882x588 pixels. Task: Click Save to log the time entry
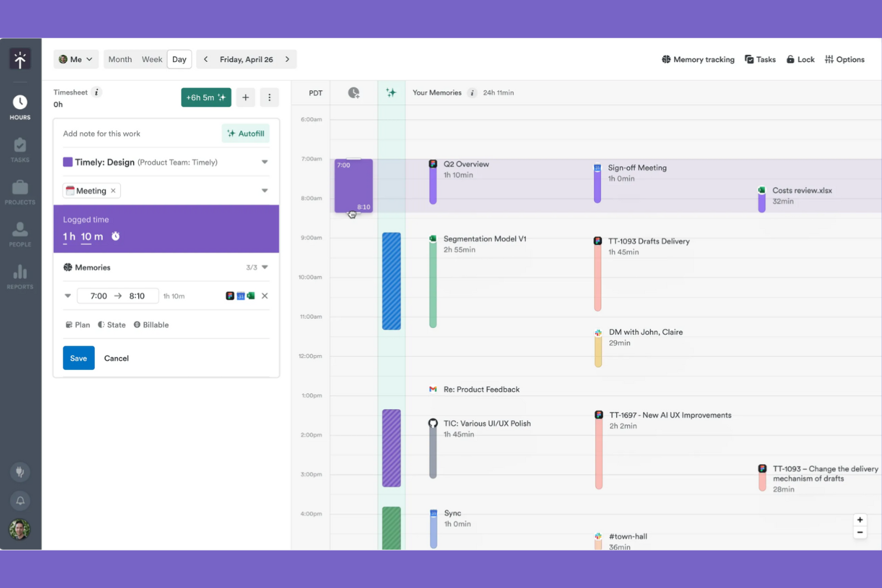78,358
